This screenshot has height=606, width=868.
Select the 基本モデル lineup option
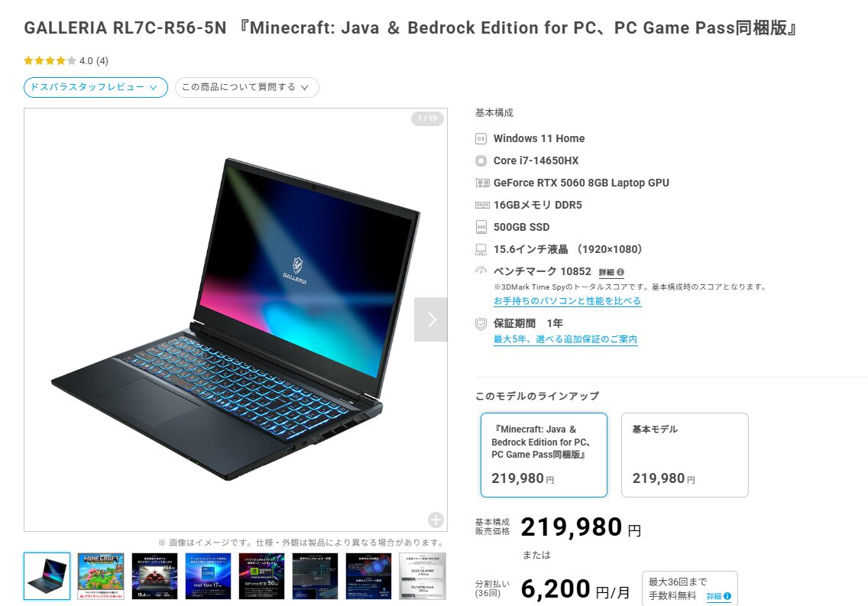click(685, 455)
